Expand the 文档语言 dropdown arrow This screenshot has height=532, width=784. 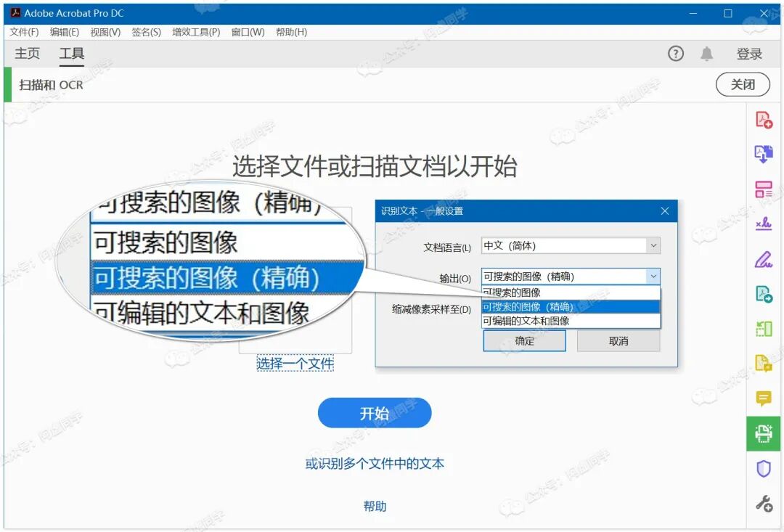click(653, 245)
